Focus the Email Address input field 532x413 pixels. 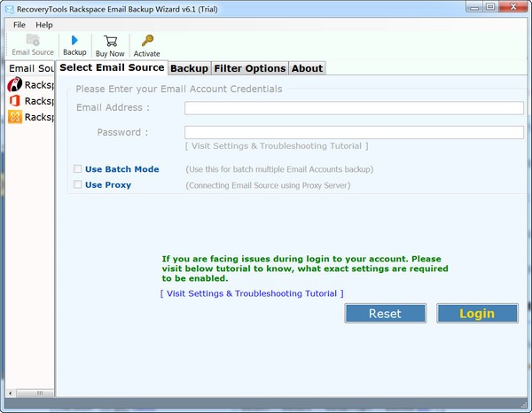(x=354, y=108)
